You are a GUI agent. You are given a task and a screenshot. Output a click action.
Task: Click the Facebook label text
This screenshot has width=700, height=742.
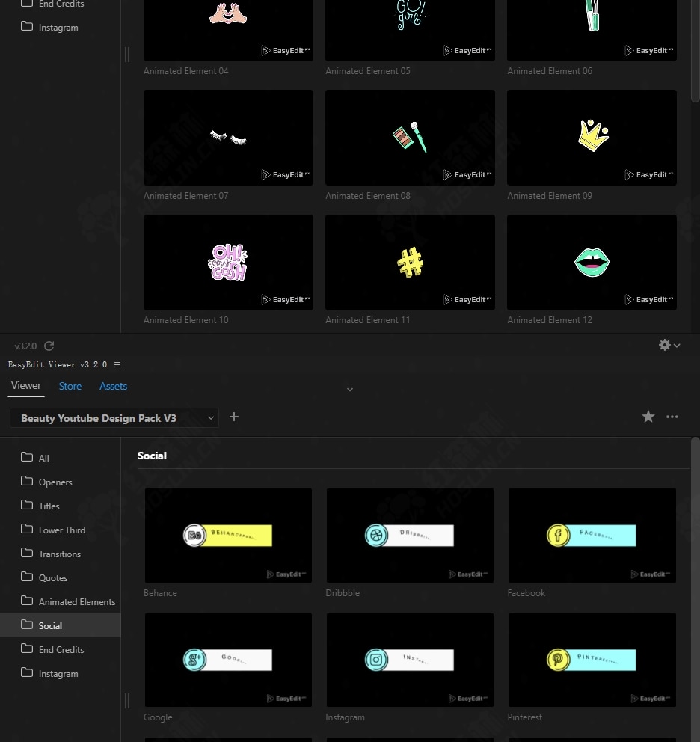pos(526,593)
